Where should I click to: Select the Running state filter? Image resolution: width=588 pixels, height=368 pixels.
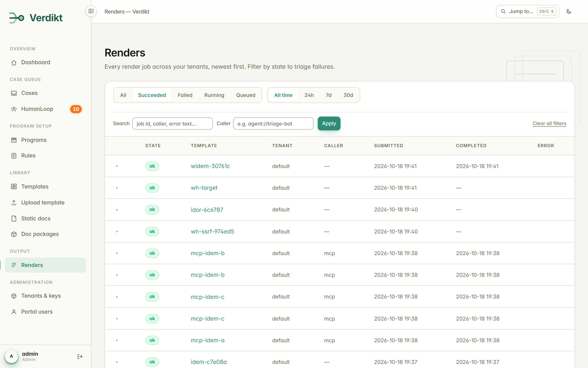(214, 95)
